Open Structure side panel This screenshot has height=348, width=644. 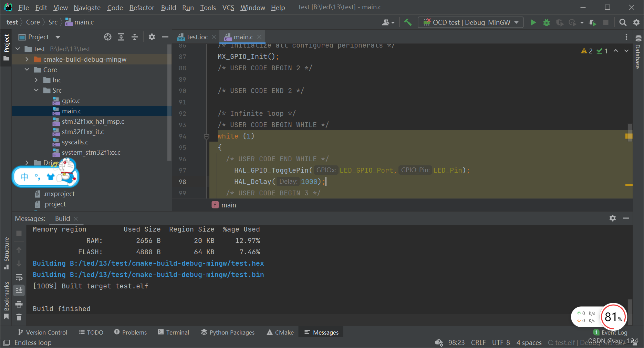(6, 253)
